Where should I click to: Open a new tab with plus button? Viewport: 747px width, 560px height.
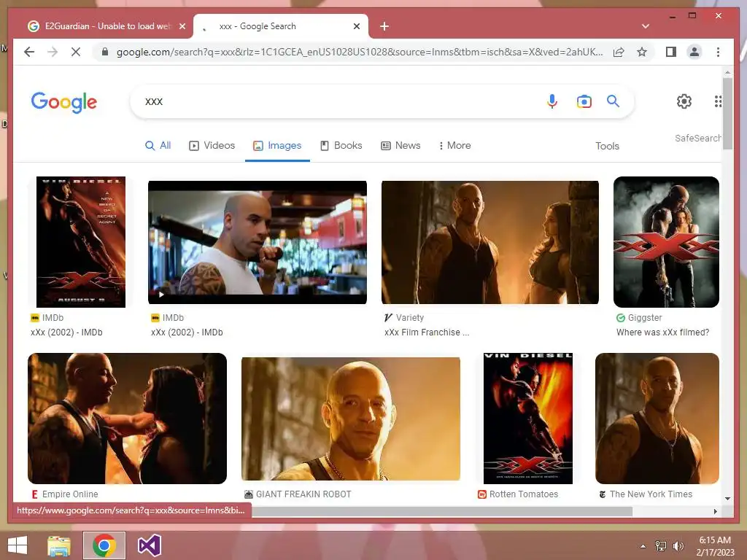click(384, 26)
